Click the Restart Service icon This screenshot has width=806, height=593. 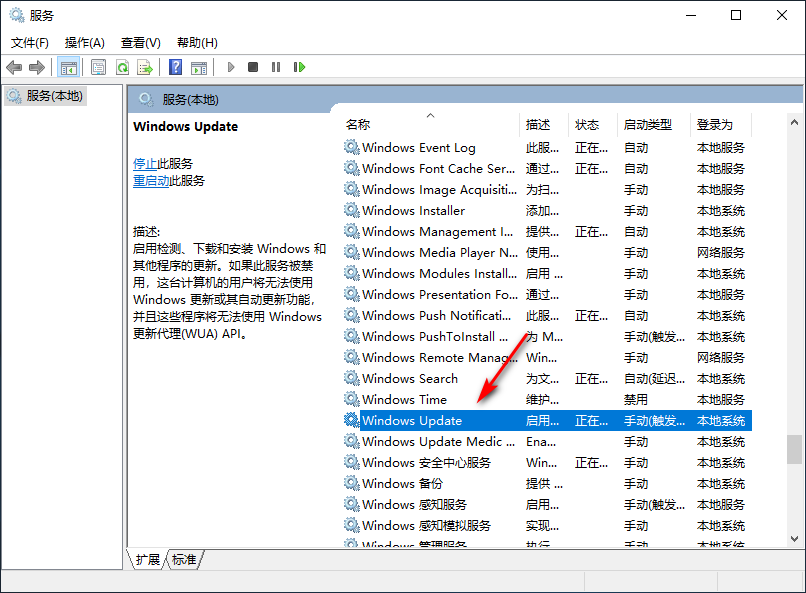[301, 67]
